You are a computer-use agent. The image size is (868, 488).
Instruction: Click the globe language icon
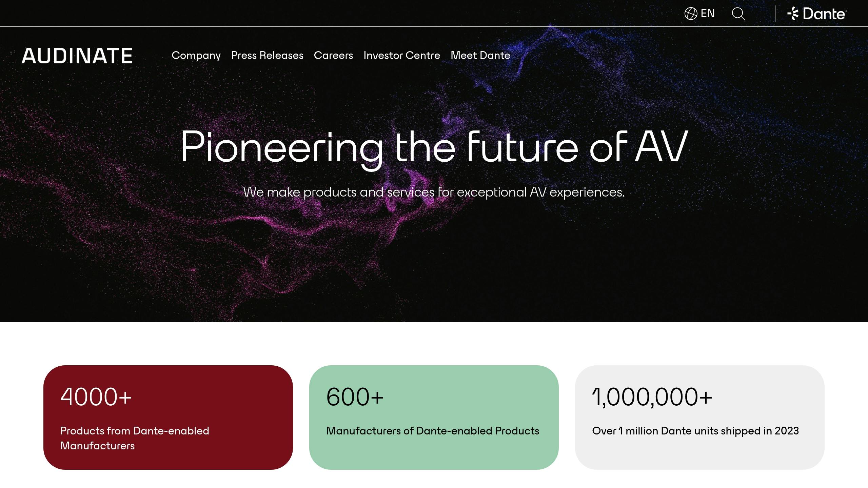coord(691,14)
